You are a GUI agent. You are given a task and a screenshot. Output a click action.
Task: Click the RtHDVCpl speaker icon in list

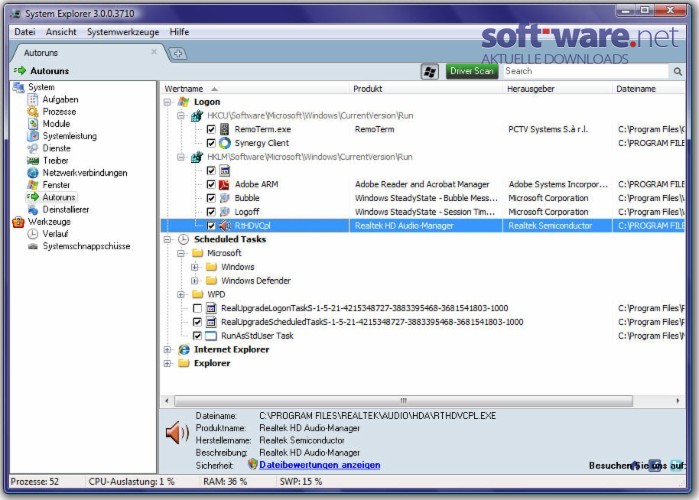pyautogui.click(x=225, y=225)
